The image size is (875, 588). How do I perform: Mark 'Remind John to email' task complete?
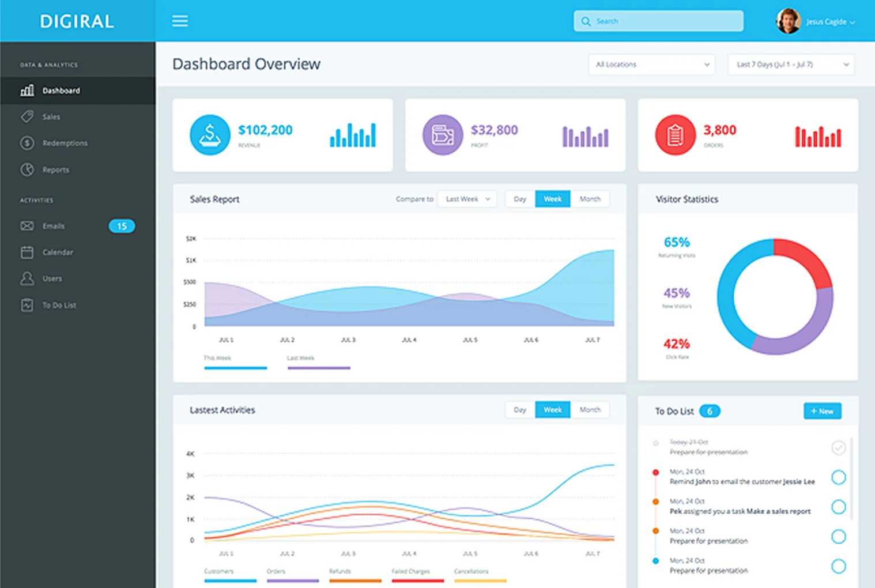(x=838, y=477)
